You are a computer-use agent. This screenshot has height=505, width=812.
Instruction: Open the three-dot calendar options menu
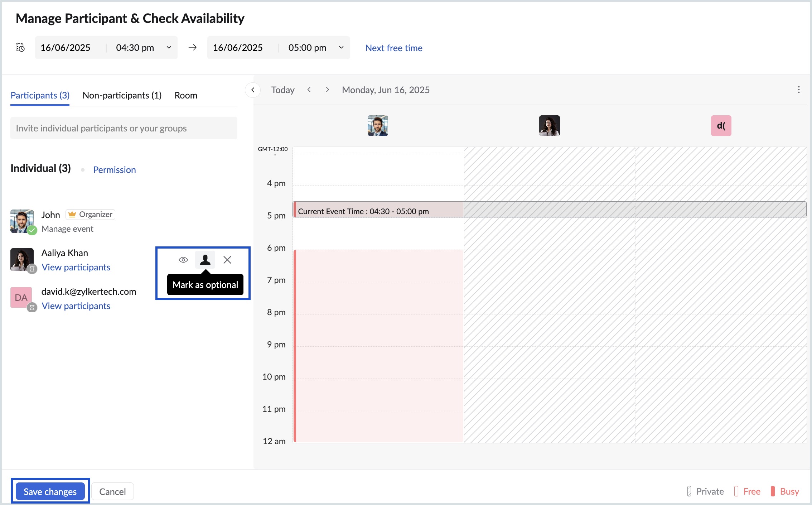[798, 90]
